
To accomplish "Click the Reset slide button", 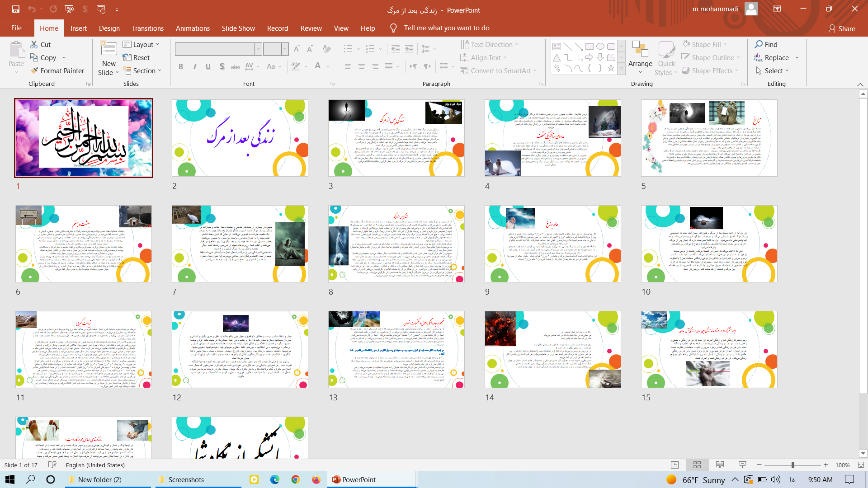I will click(x=136, y=58).
